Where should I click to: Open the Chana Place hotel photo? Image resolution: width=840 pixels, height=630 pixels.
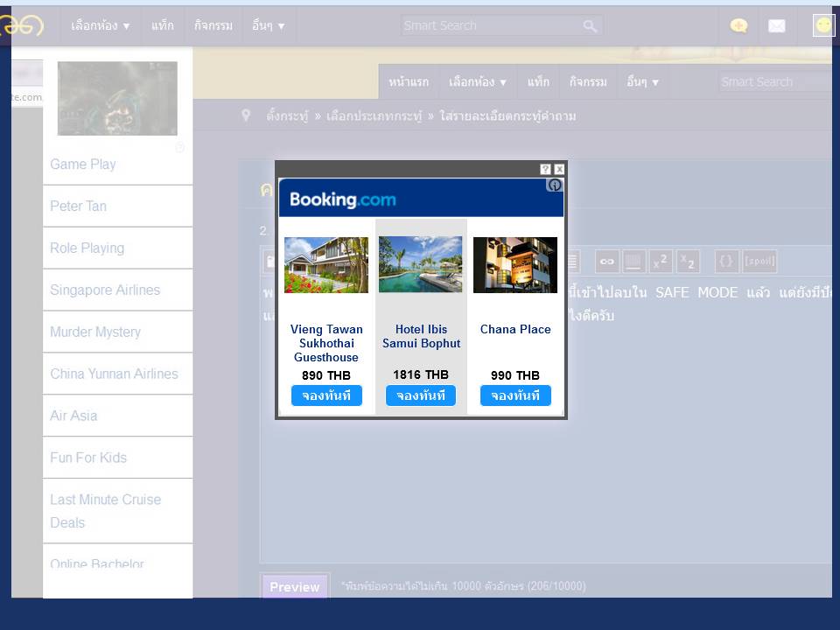[x=515, y=265]
